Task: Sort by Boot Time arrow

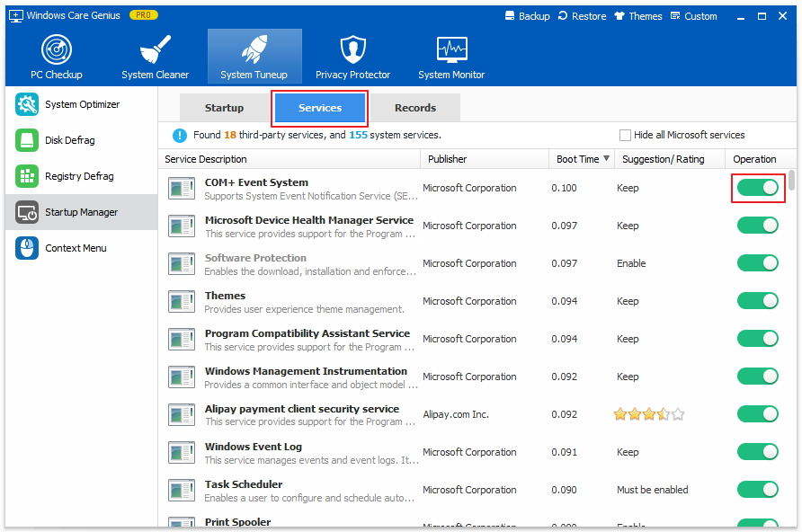Action: (x=606, y=158)
